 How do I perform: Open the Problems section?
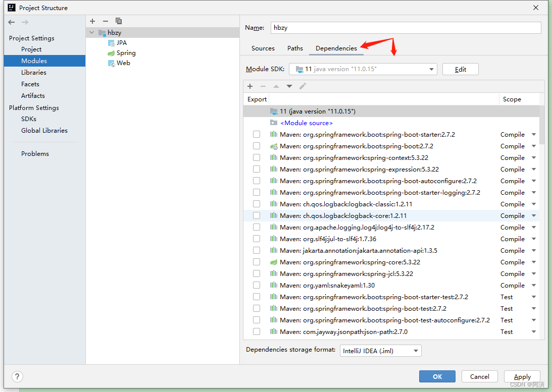[x=35, y=154]
